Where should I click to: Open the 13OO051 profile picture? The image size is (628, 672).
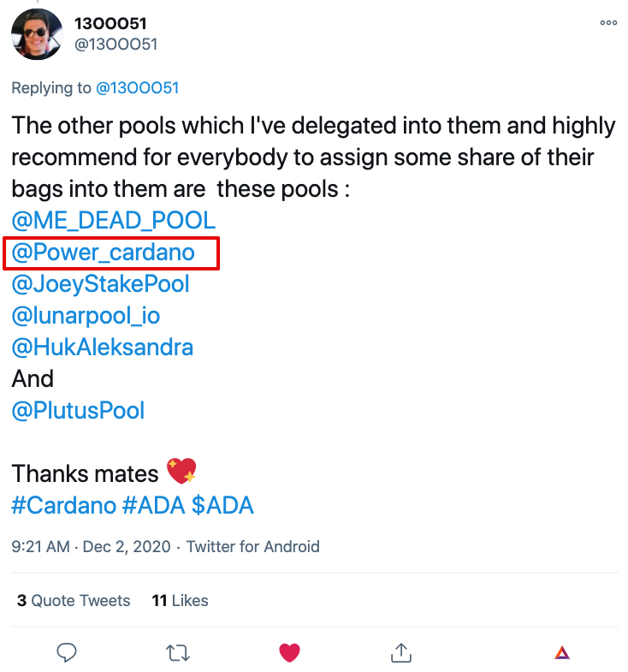pos(36,34)
